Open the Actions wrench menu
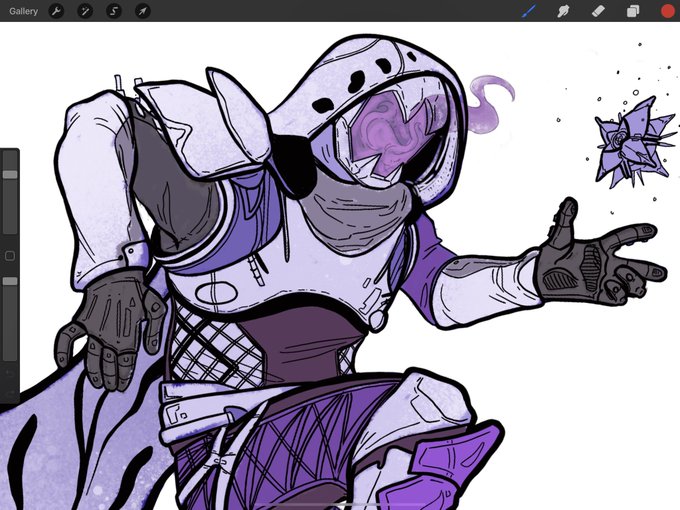680x510 pixels. pos(56,11)
